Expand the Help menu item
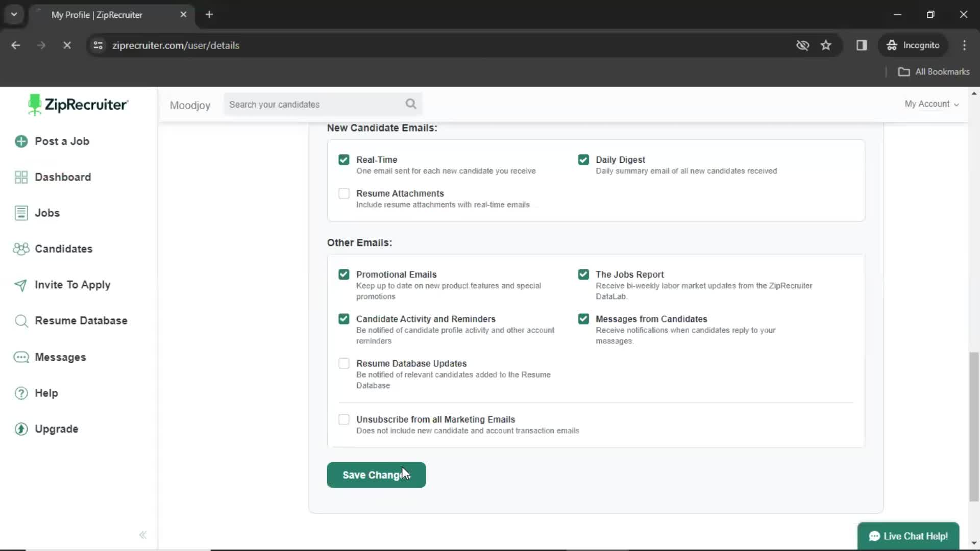Viewport: 980px width, 551px height. (x=46, y=393)
